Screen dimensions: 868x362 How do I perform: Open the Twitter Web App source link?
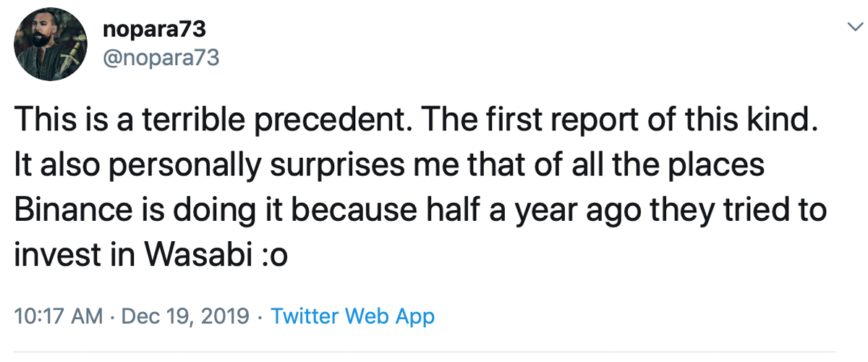352,316
